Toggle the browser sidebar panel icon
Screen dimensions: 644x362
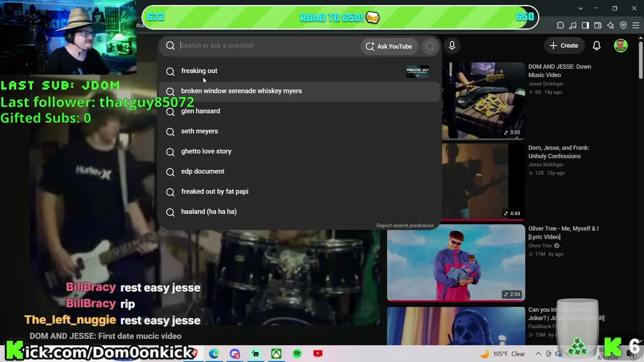tap(586, 26)
